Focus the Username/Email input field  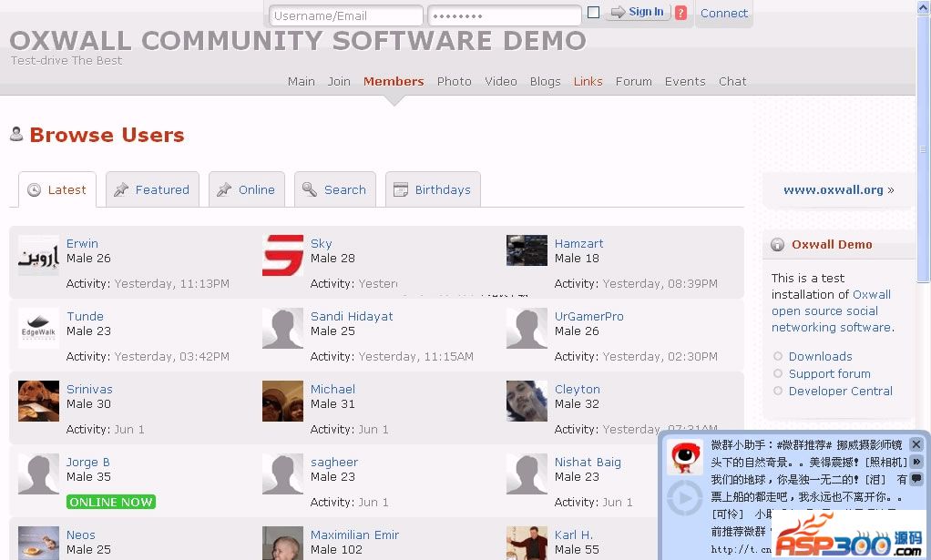[346, 15]
